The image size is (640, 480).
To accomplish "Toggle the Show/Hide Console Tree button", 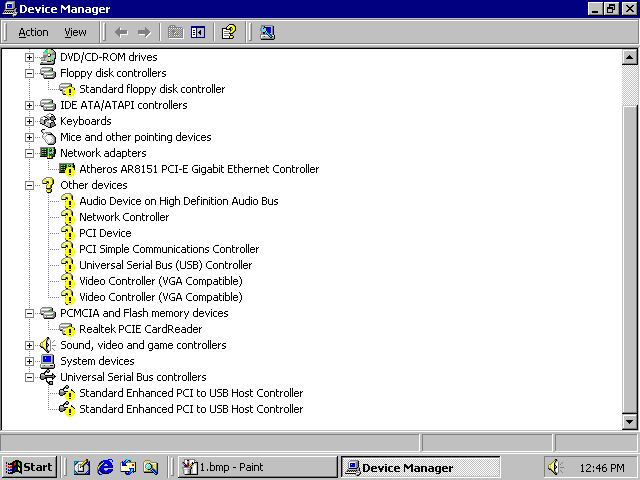I will [x=198, y=32].
